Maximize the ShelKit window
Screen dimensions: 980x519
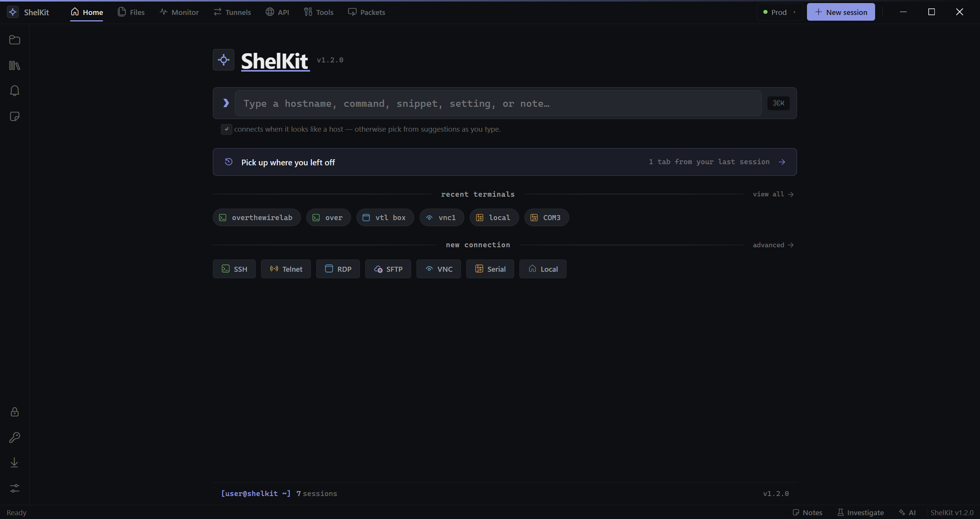pyautogui.click(x=931, y=12)
